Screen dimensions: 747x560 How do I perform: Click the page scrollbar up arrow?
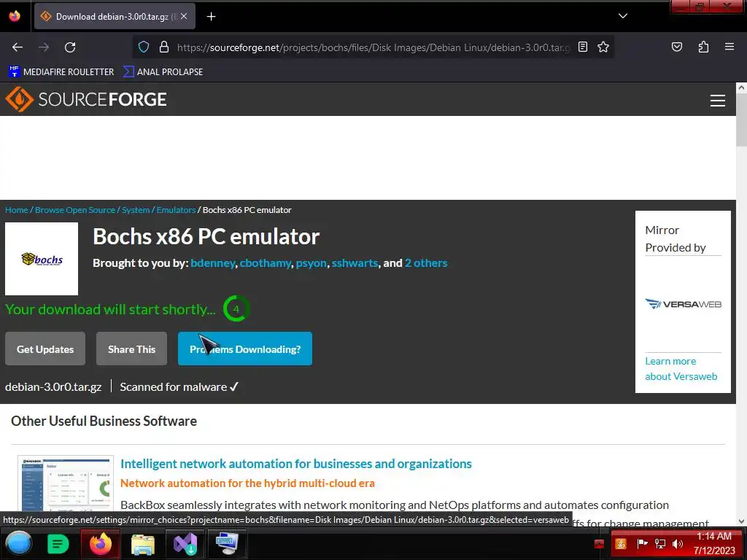click(741, 87)
